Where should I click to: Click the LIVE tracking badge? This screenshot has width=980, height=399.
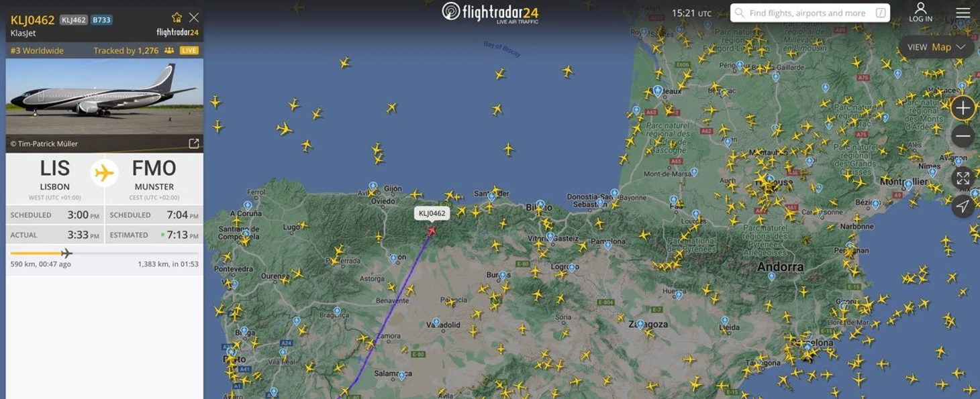(189, 50)
